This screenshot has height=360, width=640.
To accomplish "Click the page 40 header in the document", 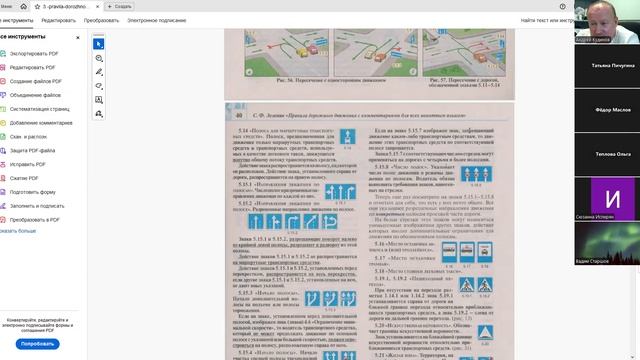I will point(359,116).
